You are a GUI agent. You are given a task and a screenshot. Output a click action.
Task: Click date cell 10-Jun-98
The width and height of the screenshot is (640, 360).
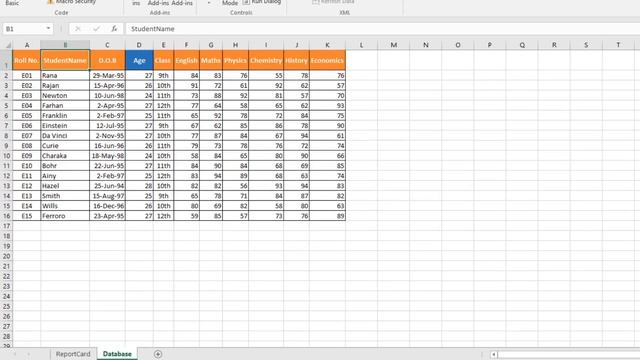pos(107,96)
